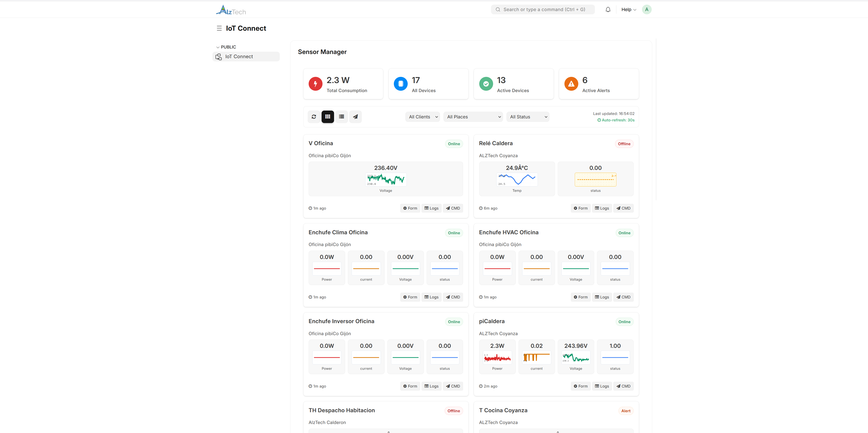The width and height of the screenshot is (868, 433).
Task: Click the CMD button on V Oficina
Action: click(453, 208)
